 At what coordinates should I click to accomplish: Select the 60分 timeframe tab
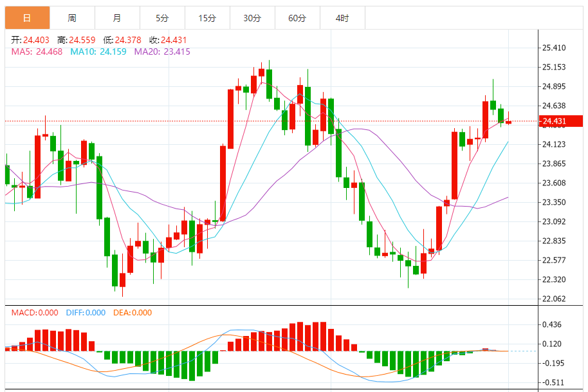(297, 17)
